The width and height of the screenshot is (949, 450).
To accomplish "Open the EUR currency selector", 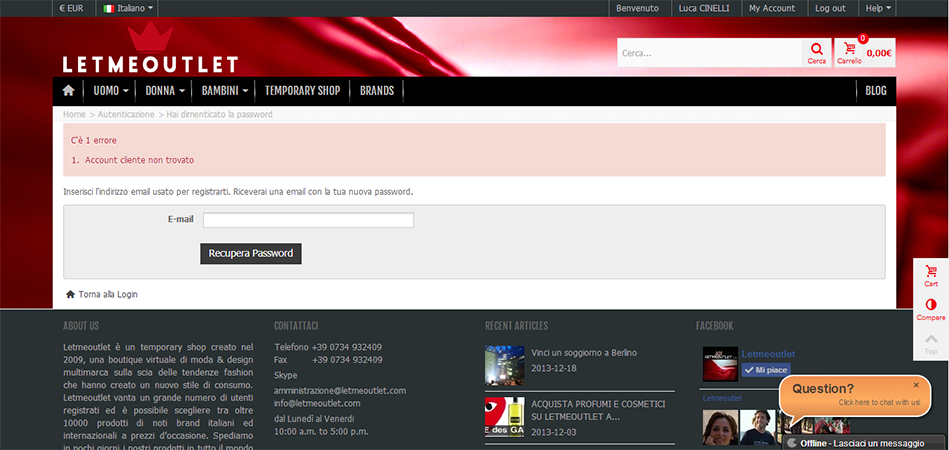I will click(x=71, y=8).
